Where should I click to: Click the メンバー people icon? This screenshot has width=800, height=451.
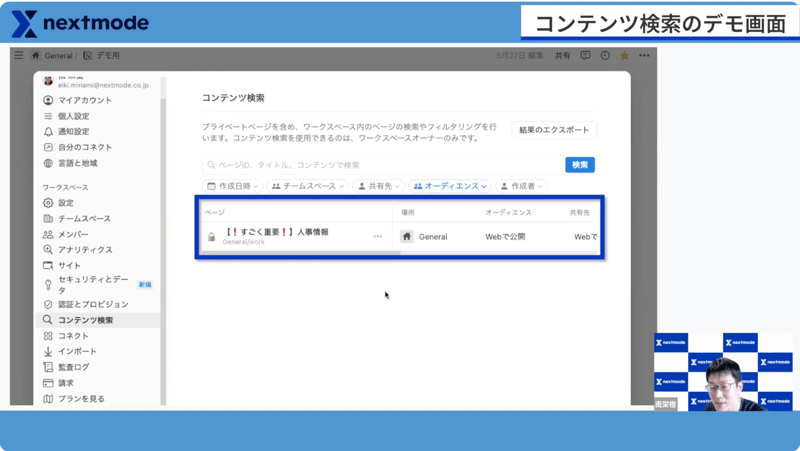click(x=48, y=234)
